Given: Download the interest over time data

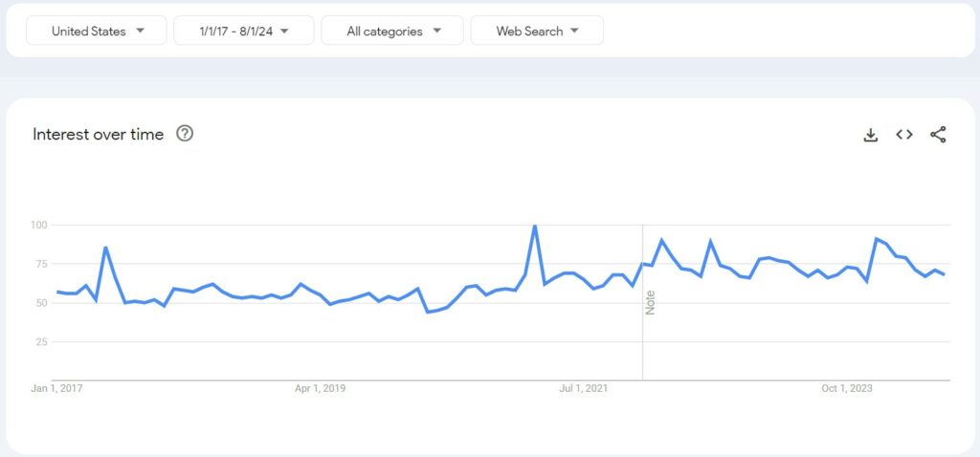Looking at the screenshot, I should pos(871,134).
